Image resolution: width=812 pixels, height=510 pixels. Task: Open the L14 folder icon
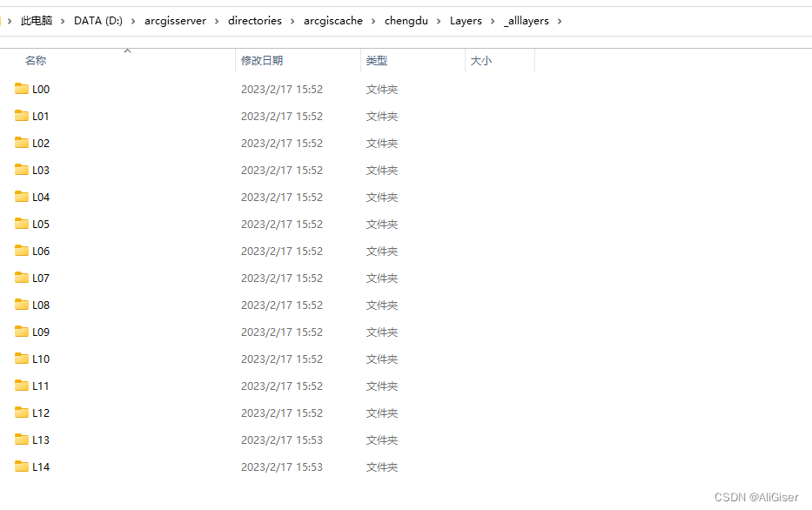22,466
